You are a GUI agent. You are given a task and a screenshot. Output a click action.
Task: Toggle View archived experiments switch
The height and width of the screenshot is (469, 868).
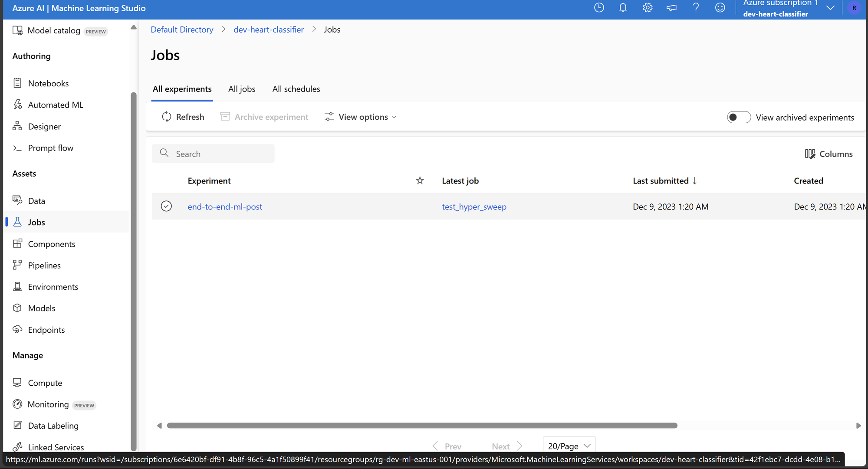pyautogui.click(x=739, y=117)
